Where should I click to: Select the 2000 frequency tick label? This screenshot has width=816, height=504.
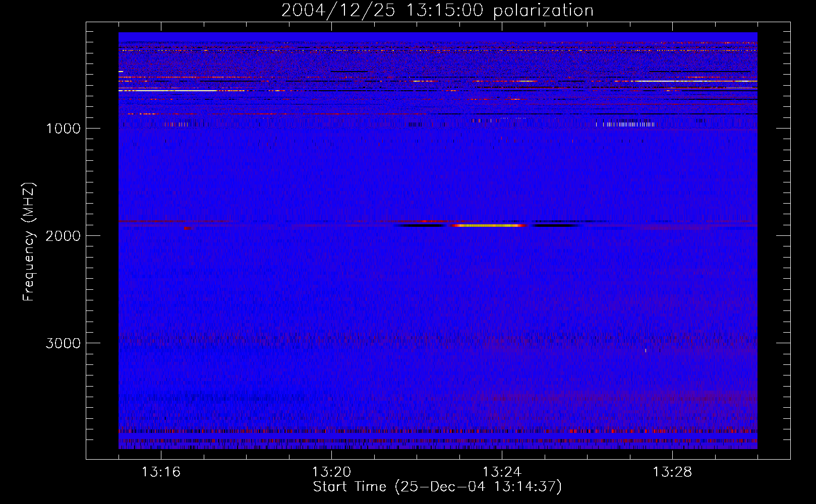click(63, 236)
